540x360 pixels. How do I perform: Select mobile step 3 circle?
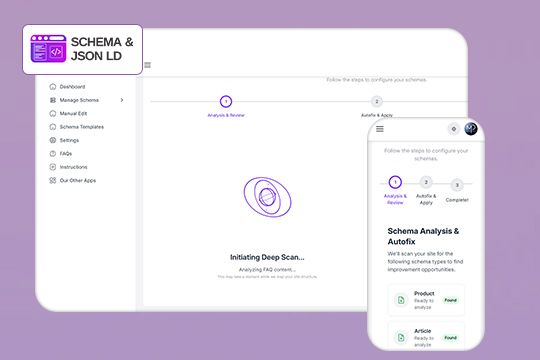pos(457,185)
